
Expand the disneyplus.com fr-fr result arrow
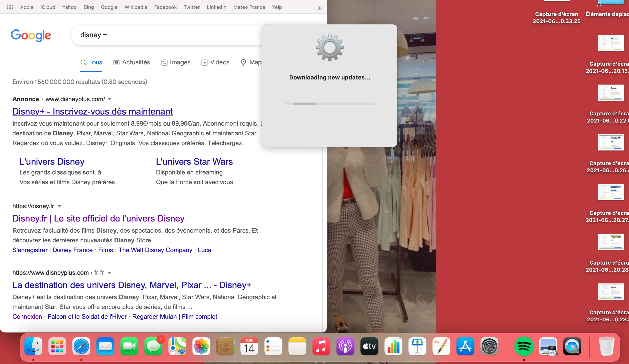click(109, 273)
